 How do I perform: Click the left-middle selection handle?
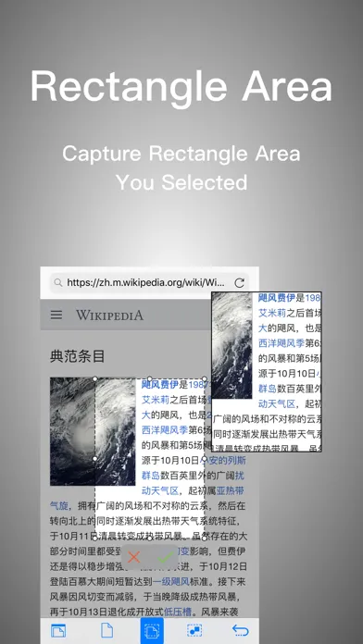[95, 458]
